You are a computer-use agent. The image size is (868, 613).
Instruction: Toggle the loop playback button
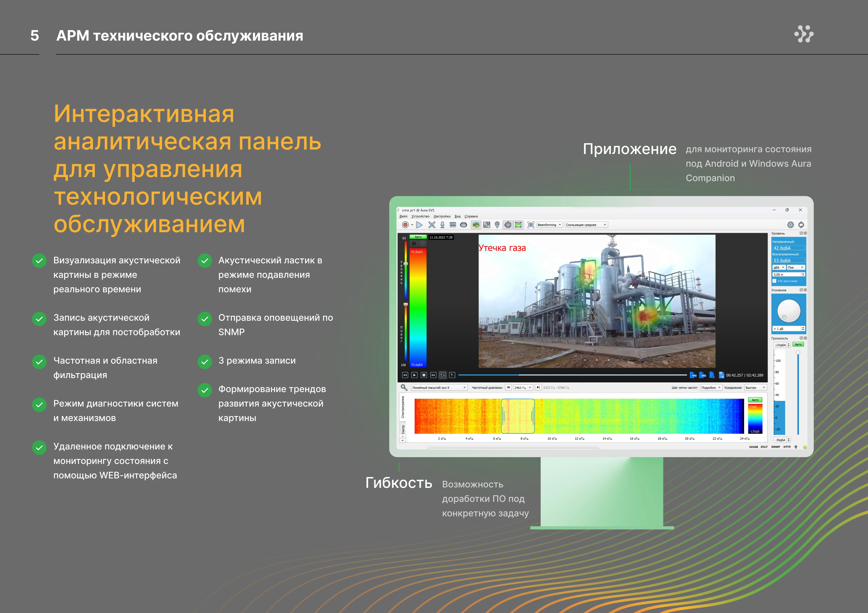click(442, 375)
